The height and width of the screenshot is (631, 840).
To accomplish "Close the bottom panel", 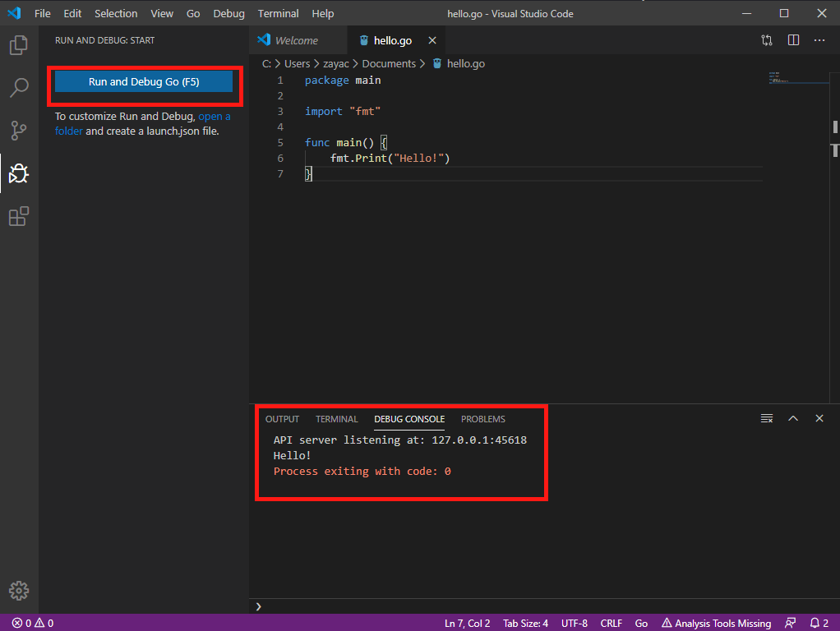I will [819, 418].
